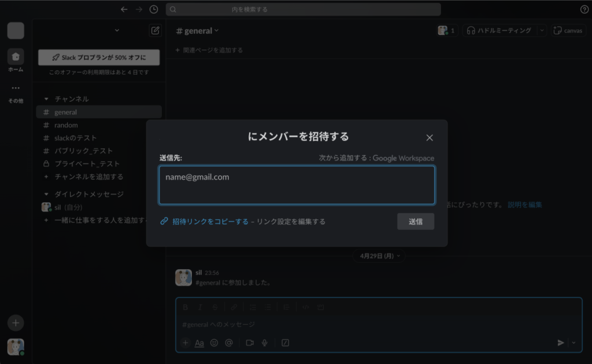Collapse the チャンネル section
The height and width of the screenshot is (364, 592).
(47, 99)
